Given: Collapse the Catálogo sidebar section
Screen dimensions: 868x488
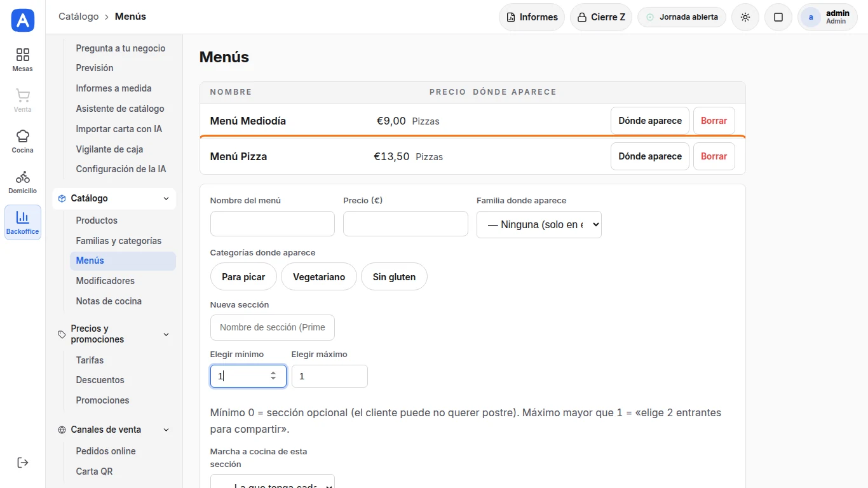Looking at the screenshot, I should pyautogui.click(x=114, y=198).
